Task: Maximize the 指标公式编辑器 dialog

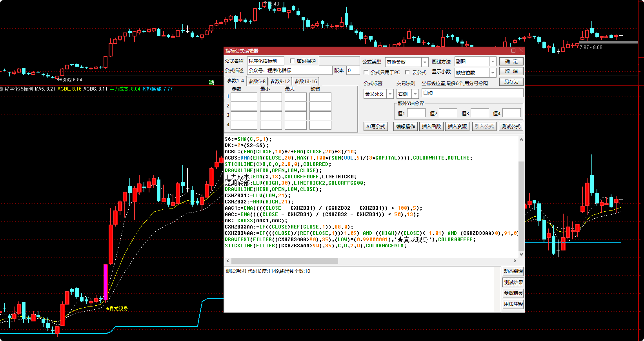Action: 513,51
